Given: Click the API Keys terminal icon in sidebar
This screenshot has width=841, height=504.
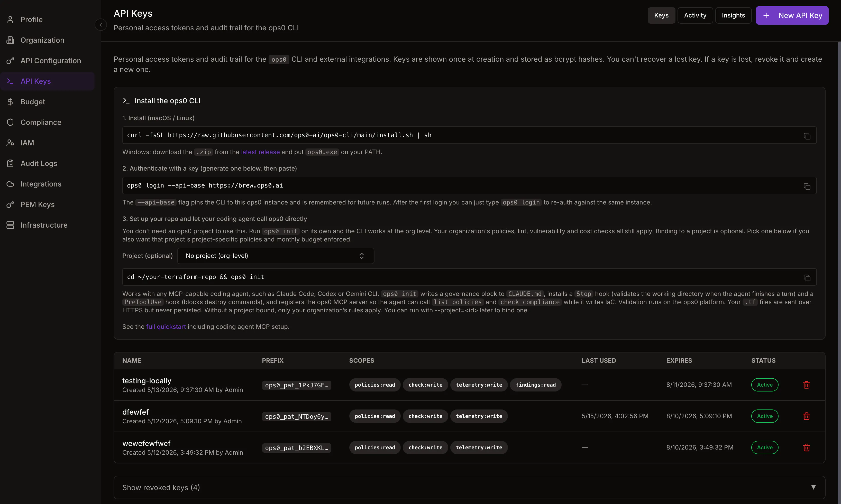Looking at the screenshot, I should point(10,81).
